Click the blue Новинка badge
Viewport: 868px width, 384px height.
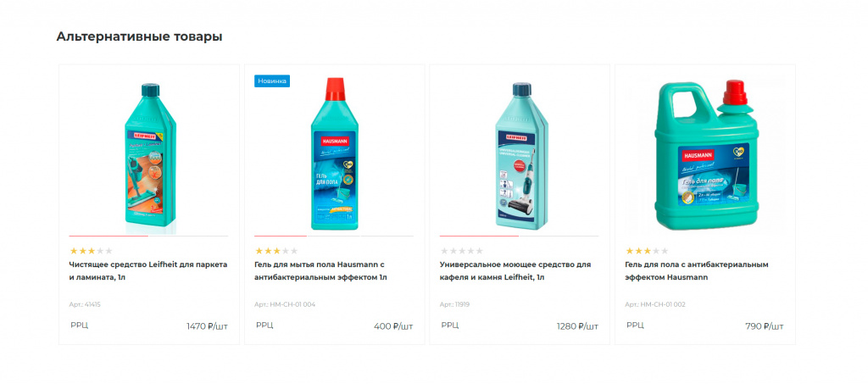(272, 81)
